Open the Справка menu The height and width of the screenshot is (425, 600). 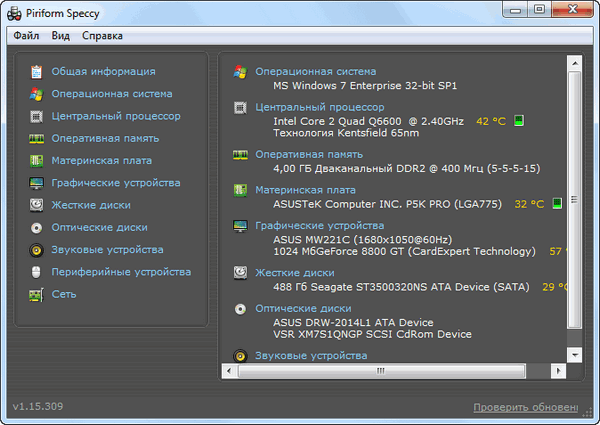pos(102,36)
